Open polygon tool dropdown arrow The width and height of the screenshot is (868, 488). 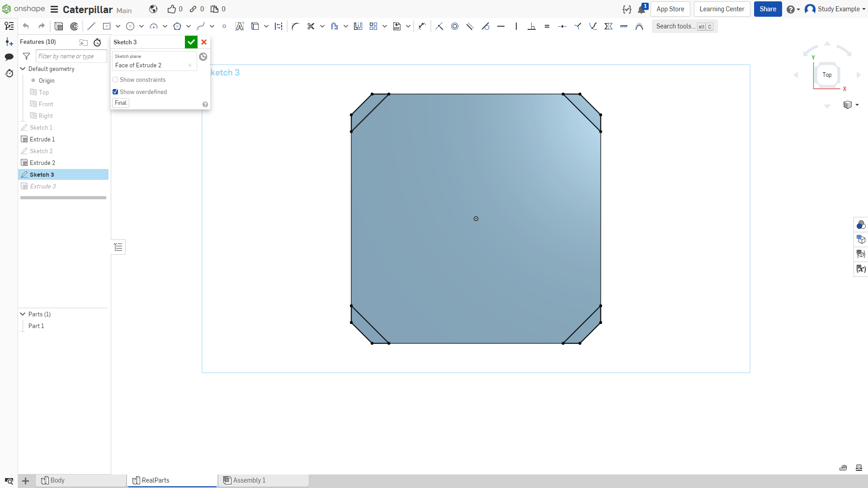coord(189,26)
